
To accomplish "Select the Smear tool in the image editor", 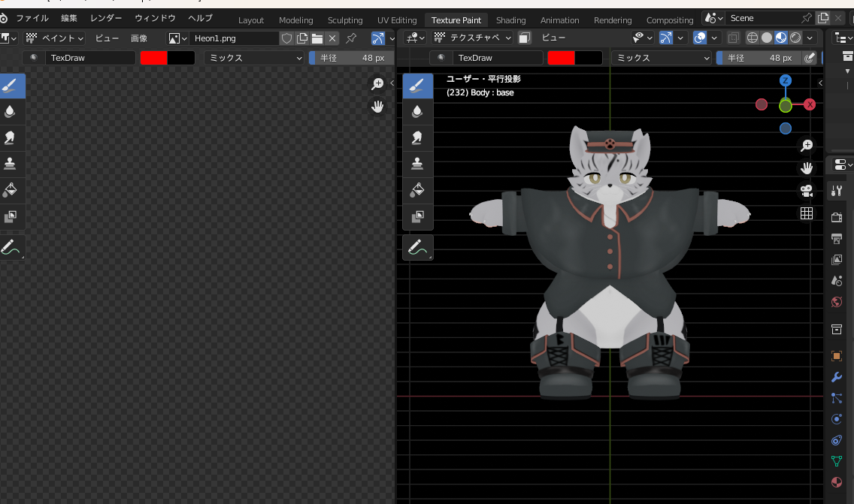I will click(11, 137).
